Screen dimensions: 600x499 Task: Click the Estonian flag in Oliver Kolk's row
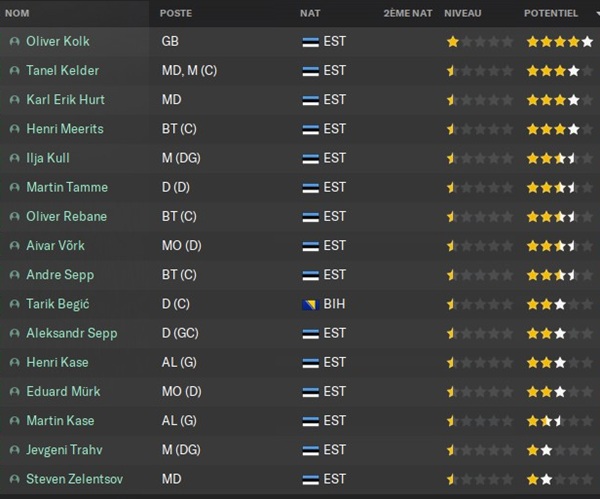(x=309, y=42)
